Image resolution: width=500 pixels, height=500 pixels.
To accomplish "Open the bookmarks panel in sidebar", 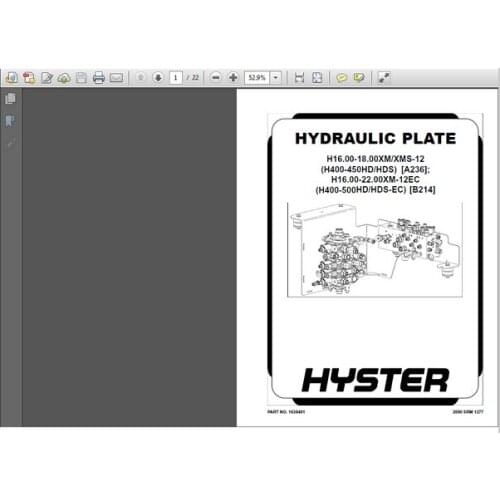I will pos(11,121).
